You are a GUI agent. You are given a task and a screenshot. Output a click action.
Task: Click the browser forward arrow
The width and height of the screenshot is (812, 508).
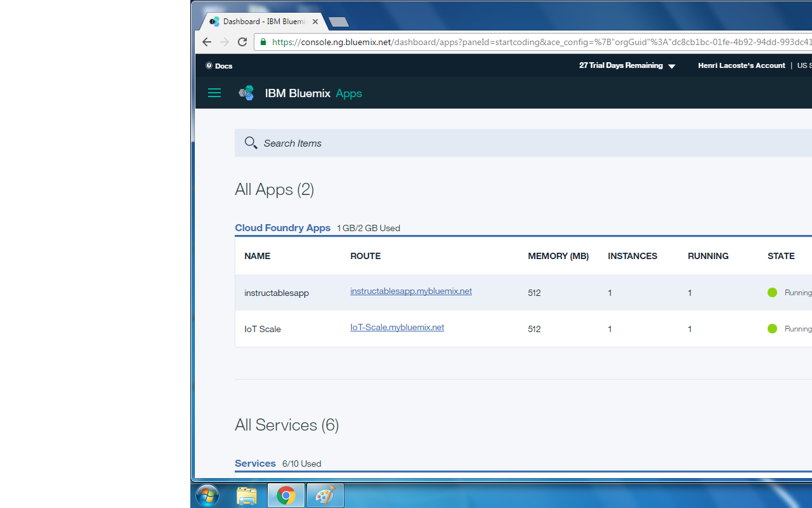click(225, 42)
